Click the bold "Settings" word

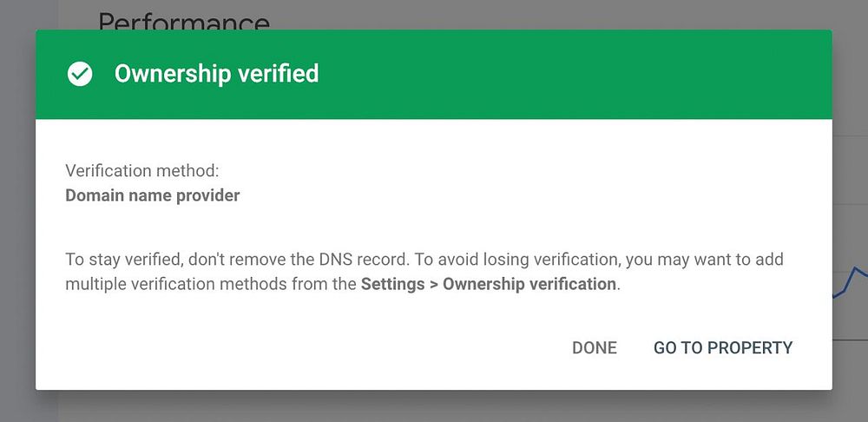(x=390, y=284)
